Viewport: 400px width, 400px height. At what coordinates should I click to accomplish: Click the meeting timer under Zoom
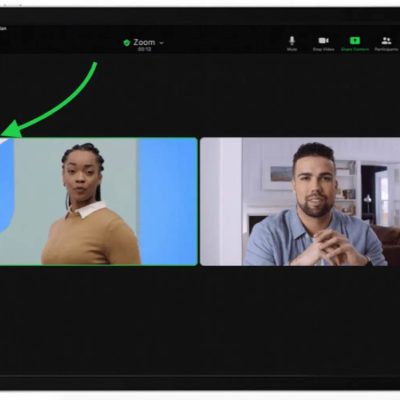(144, 49)
